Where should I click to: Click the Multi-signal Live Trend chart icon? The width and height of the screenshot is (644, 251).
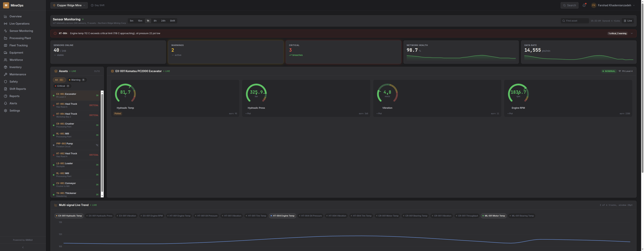coord(56,205)
